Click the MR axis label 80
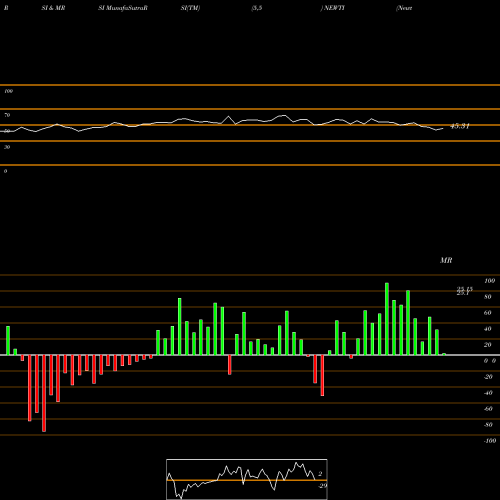This screenshot has width=500, height=500. [x=488, y=297]
